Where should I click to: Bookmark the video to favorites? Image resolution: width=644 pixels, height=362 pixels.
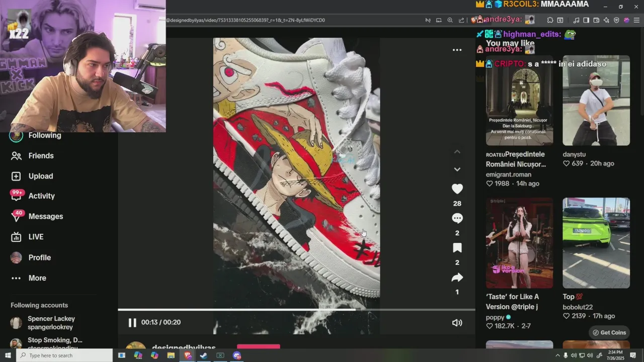coord(457,248)
